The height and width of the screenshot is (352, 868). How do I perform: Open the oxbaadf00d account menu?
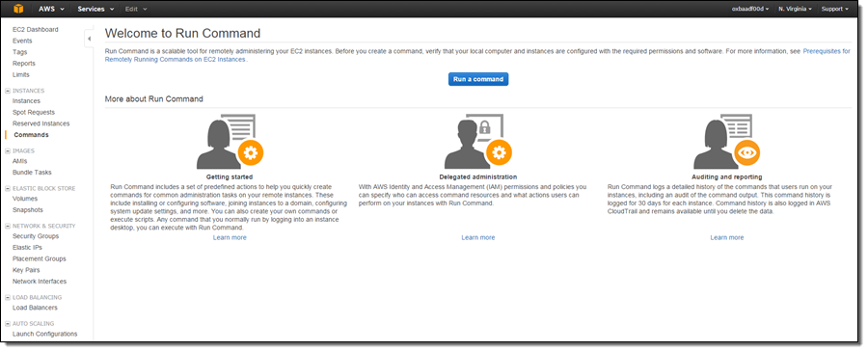point(750,9)
